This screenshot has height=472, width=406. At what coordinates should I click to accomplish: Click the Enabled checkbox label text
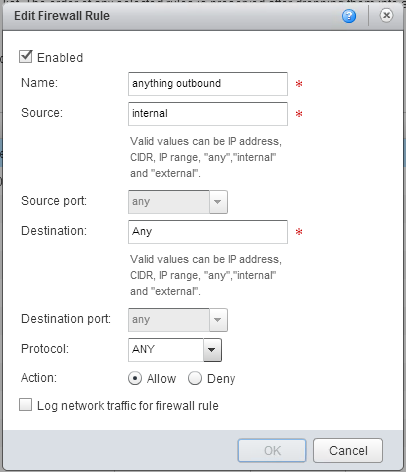[60, 58]
